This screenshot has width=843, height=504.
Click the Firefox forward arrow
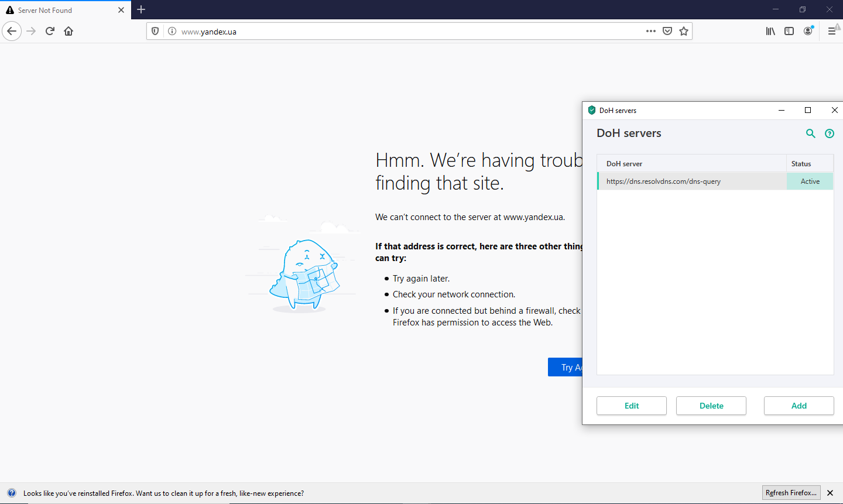(x=32, y=31)
